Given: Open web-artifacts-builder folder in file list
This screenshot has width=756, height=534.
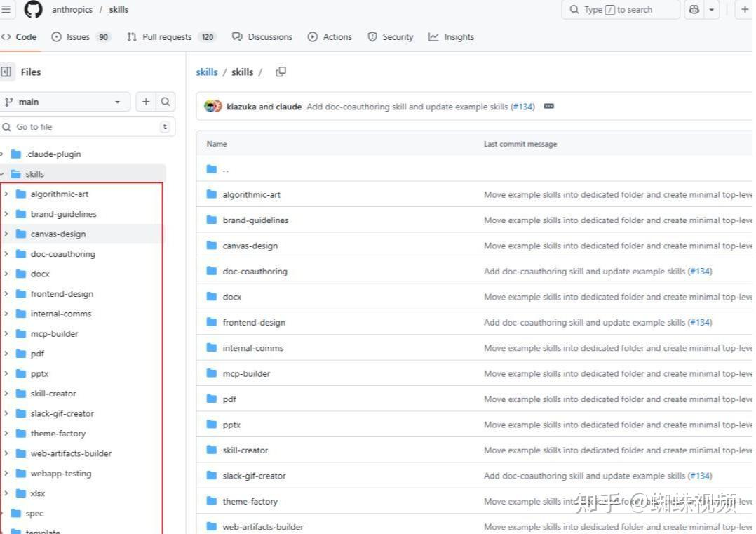Looking at the screenshot, I should coord(263,527).
